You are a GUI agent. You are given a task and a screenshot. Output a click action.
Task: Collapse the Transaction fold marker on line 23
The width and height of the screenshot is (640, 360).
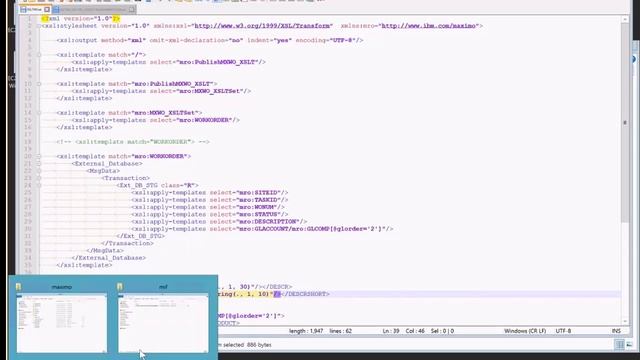[x=39, y=178]
